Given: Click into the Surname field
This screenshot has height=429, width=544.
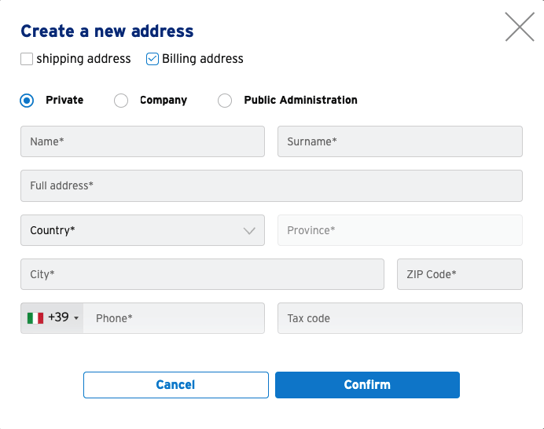Looking at the screenshot, I should point(400,141).
